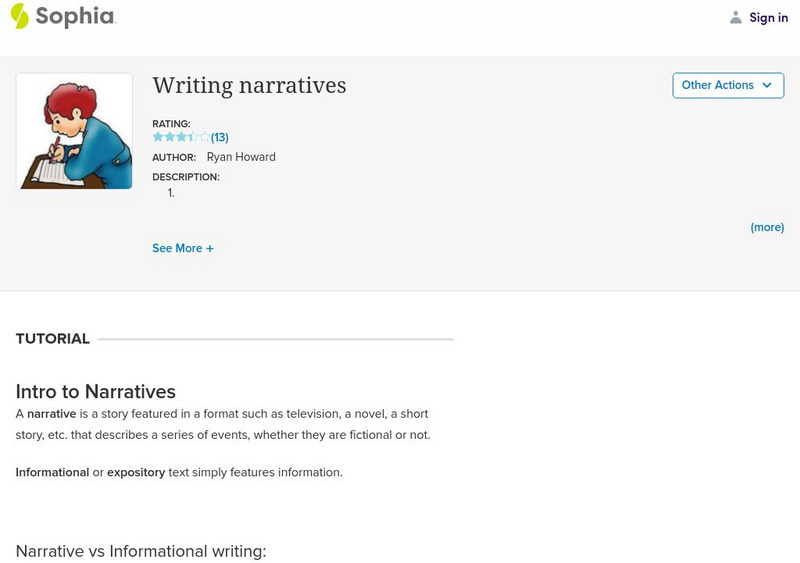Image resolution: width=800 pixels, height=563 pixels.
Task: Expand the See More + section
Action: click(x=183, y=248)
